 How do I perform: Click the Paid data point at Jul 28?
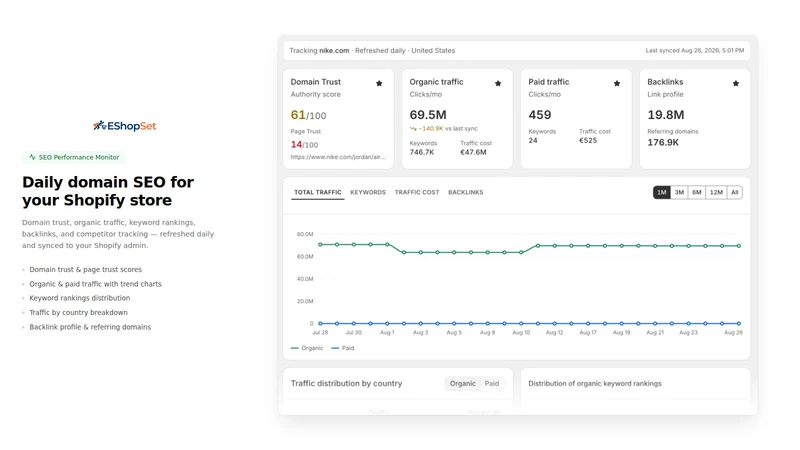coord(320,323)
